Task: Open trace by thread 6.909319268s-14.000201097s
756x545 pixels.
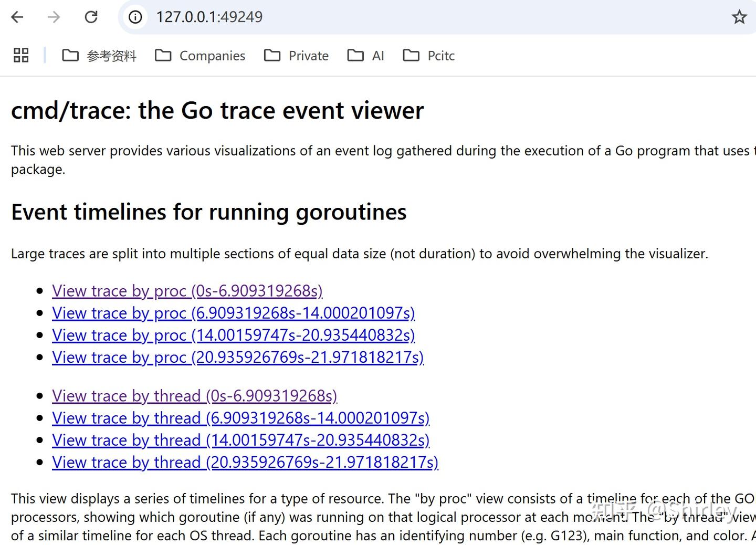Action: pos(240,418)
